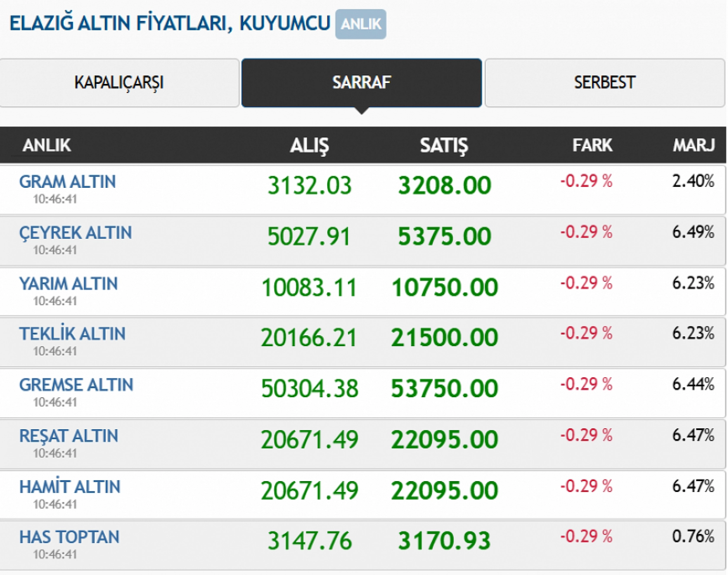
Task: Open the GREMSE ALTIN link
Action: [76, 385]
